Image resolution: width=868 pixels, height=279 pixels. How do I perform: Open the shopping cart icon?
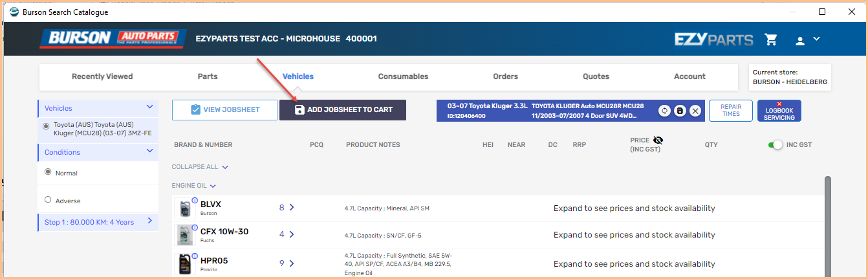770,39
